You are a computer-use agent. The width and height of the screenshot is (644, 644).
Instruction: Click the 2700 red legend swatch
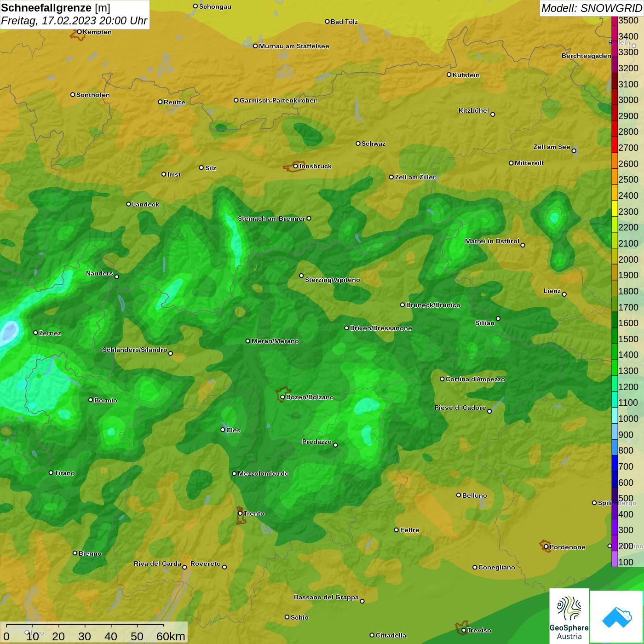coord(615,144)
